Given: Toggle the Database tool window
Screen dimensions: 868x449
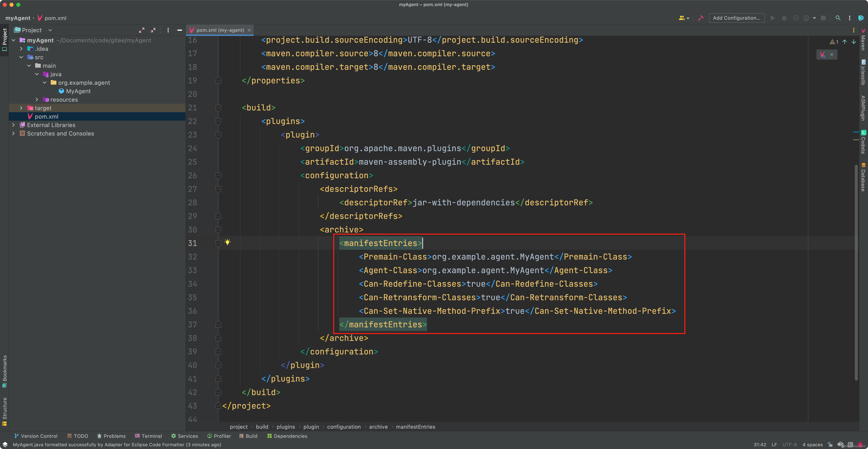Looking at the screenshot, I should point(863,177).
